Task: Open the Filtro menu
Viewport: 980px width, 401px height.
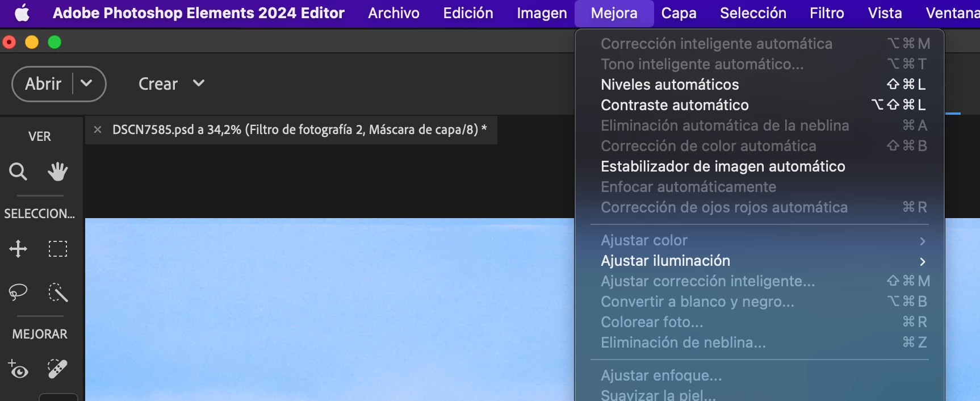Action: pyautogui.click(x=827, y=12)
